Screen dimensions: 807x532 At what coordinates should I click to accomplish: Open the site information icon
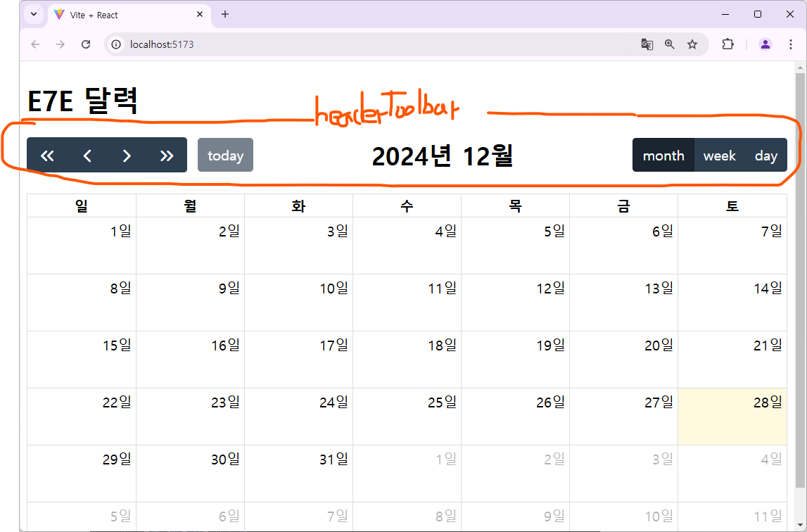coord(116,44)
